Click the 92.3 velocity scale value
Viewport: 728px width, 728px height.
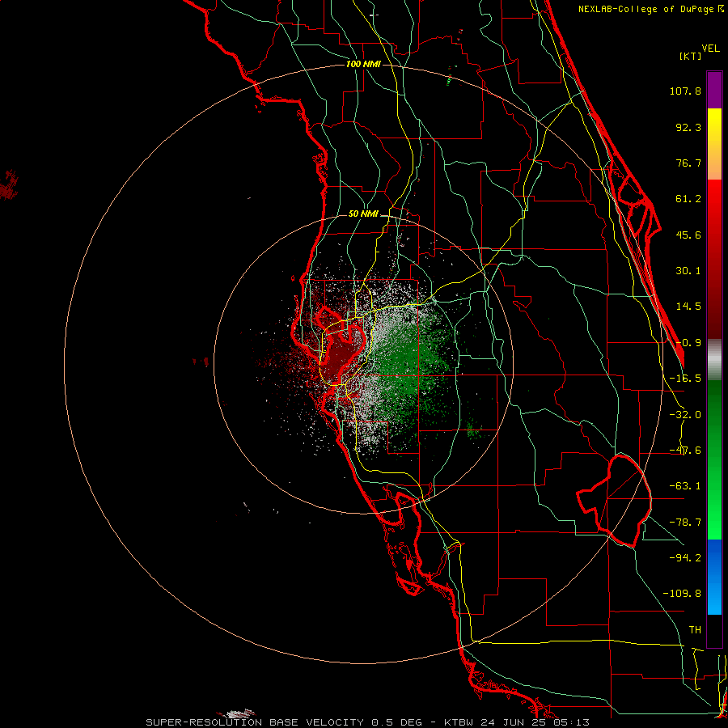click(x=688, y=127)
